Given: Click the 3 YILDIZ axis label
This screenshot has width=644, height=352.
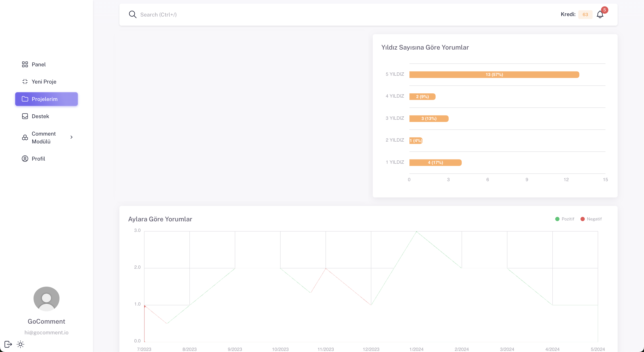Looking at the screenshot, I should tap(395, 118).
